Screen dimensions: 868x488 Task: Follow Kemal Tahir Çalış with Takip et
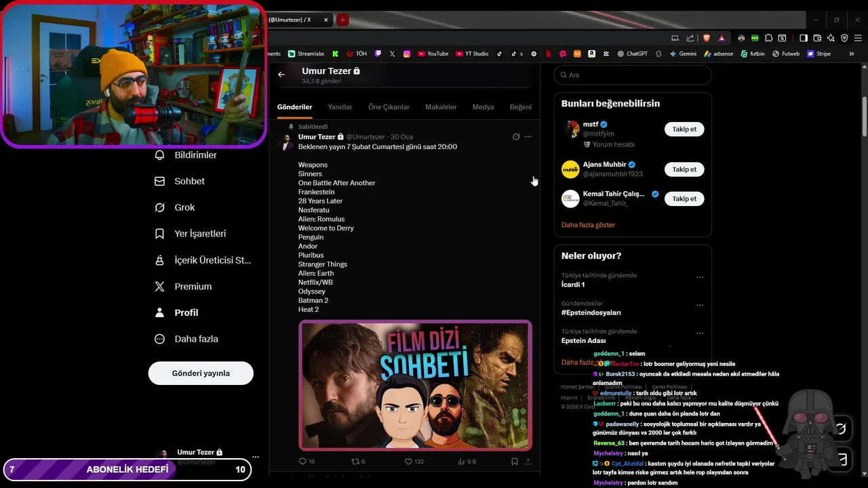(x=684, y=199)
